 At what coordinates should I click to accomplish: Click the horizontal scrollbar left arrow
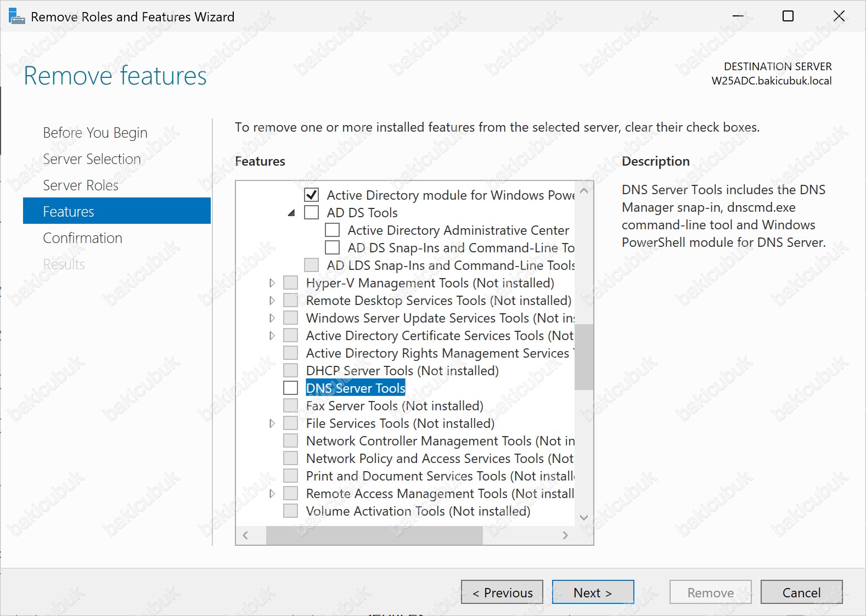pyautogui.click(x=245, y=535)
